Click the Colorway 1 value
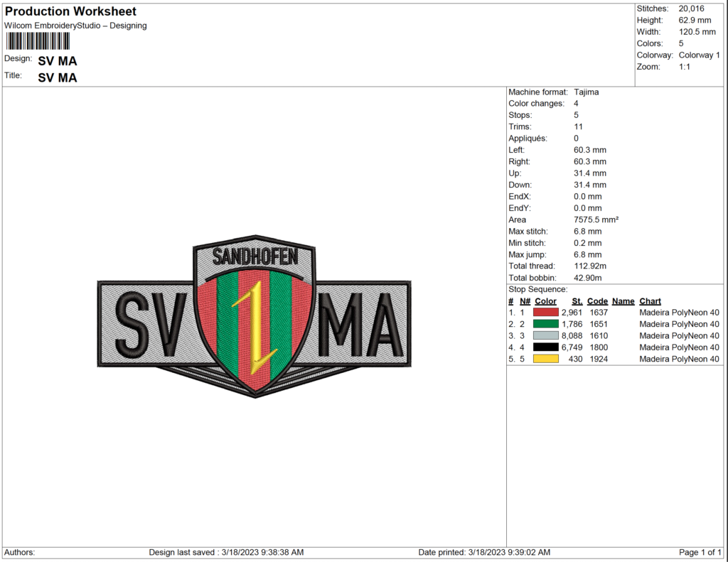 coord(699,55)
